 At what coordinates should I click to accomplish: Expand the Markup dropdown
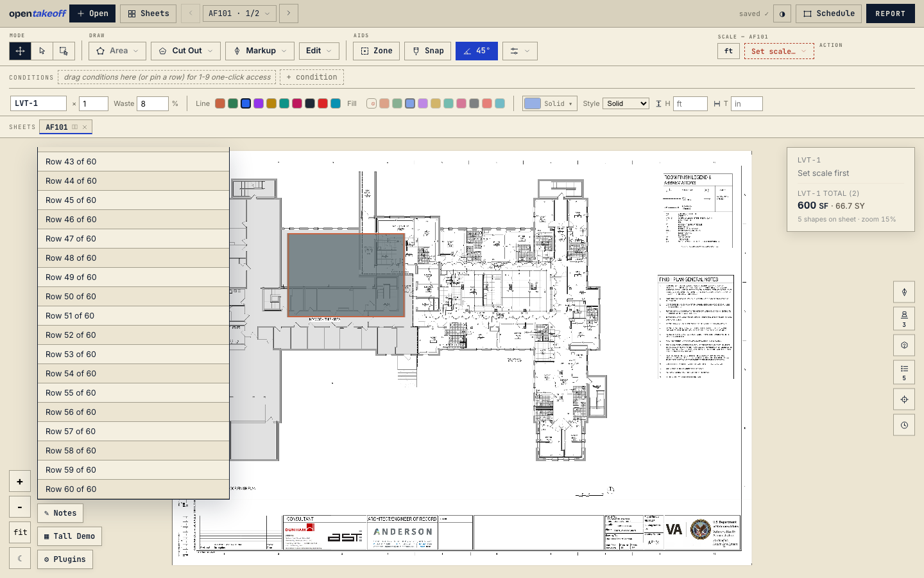click(x=260, y=51)
